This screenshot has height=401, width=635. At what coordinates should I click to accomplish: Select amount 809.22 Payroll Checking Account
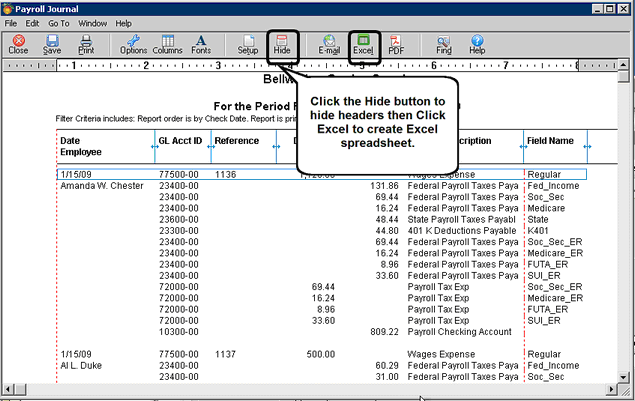(x=384, y=332)
